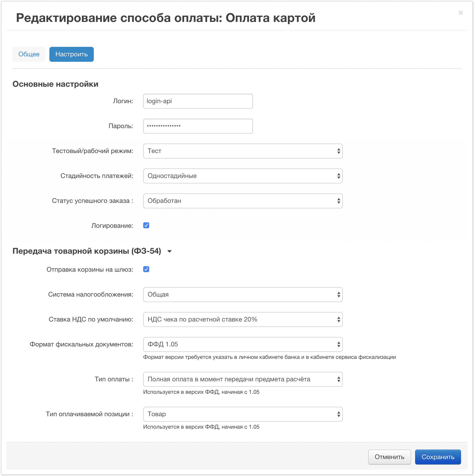Screen dimensions: 474x476
Task: Click the Передача товарной корзины heading
Action: (87, 251)
